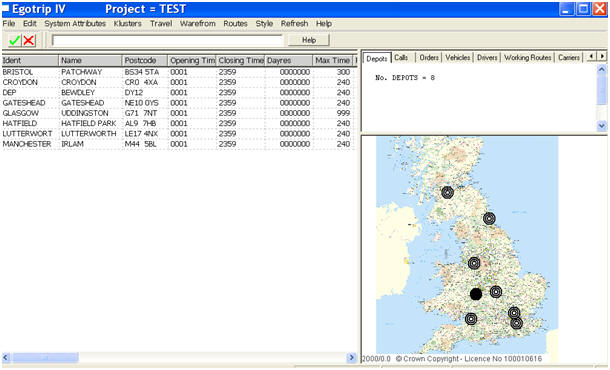Select the Gateshead depot marker on map
Screen dimensions: 610x370
click(489, 219)
